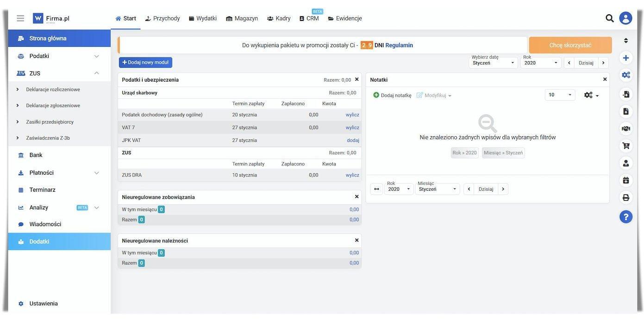
Task: Select Deklaracje rozliczeniowe in sidebar
Action: coord(53,89)
